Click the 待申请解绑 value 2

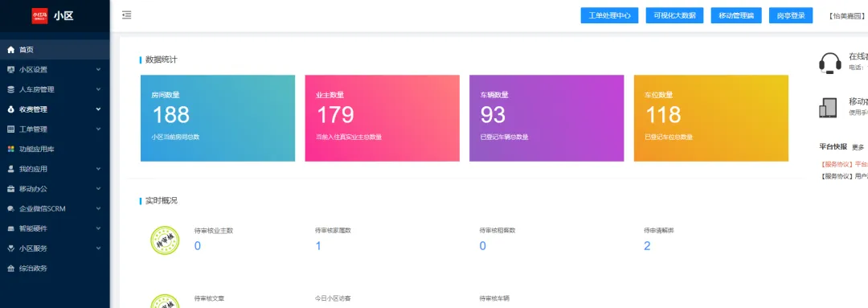[x=647, y=246]
